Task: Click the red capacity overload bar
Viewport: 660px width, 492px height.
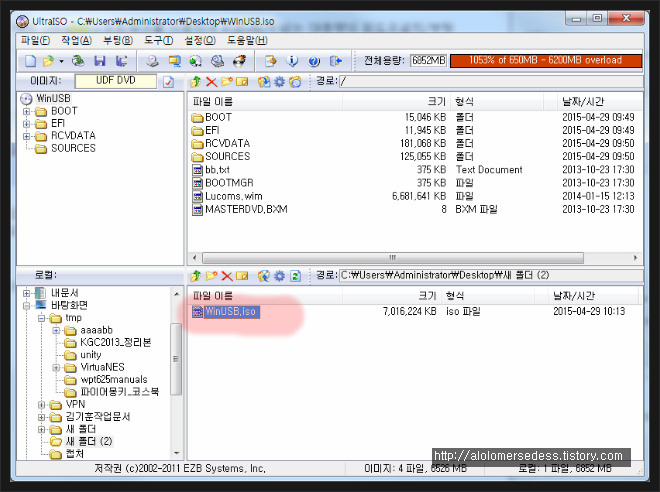Action: point(546,60)
